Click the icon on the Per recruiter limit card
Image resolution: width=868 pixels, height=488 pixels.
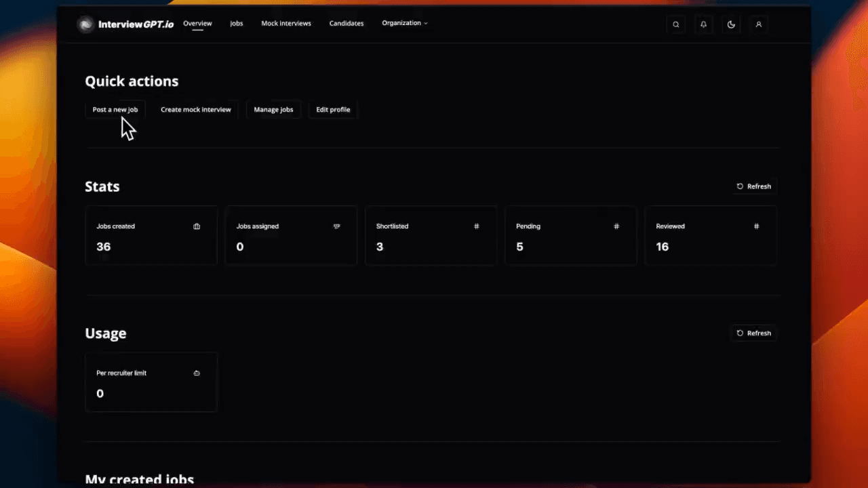197,373
